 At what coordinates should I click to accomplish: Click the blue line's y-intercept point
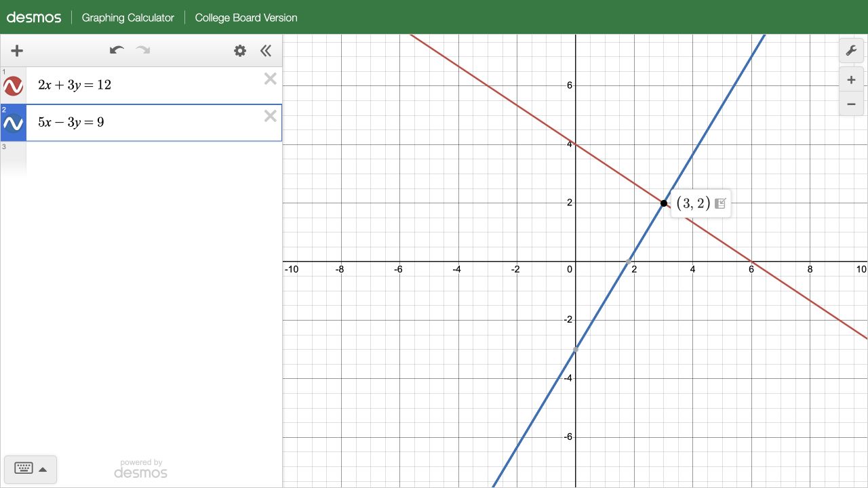(x=576, y=349)
